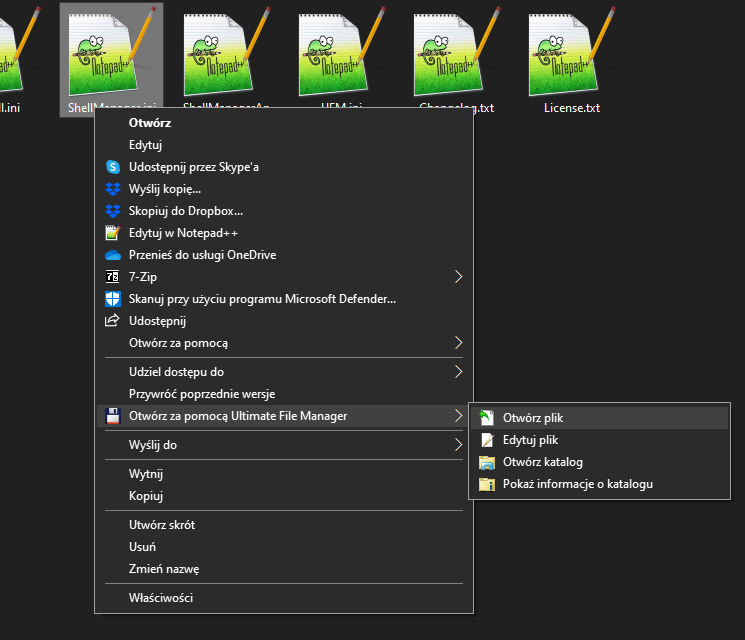Click the Otwórz katalog folder icon
Screen dimensions: 745x640
click(x=487, y=462)
